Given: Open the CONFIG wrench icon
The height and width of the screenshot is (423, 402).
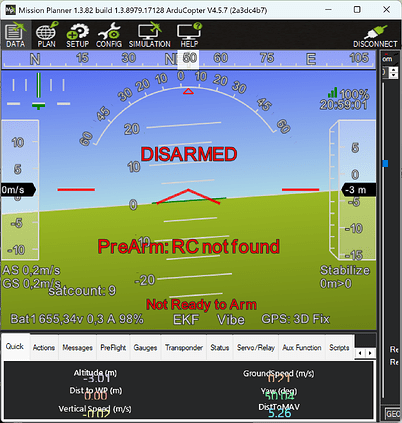Looking at the screenshot, I should point(109,35).
